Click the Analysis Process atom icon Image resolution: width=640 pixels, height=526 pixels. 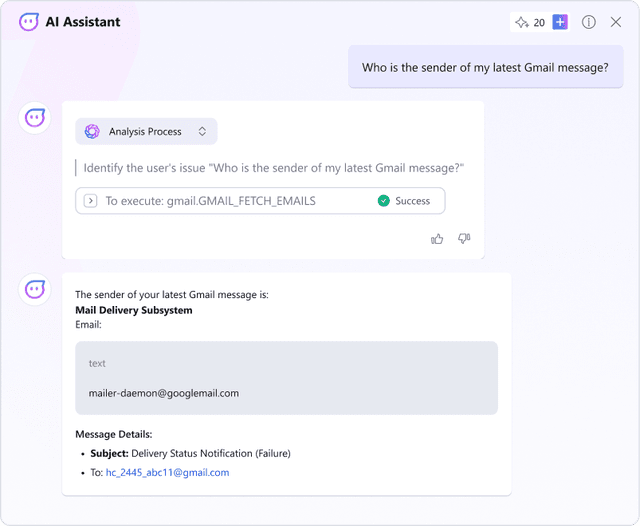[x=93, y=131]
